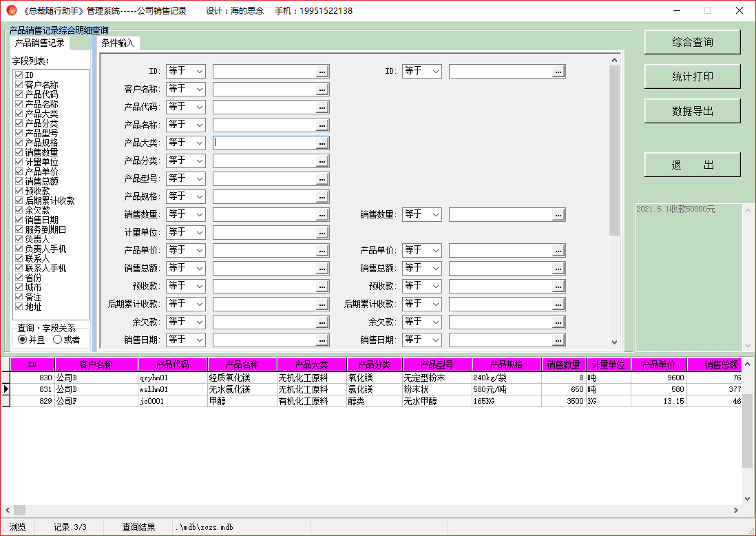Open lookup button for 产品名称 field
The width and height of the screenshot is (756, 536).
pyautogui.click(x=322, y=125)
